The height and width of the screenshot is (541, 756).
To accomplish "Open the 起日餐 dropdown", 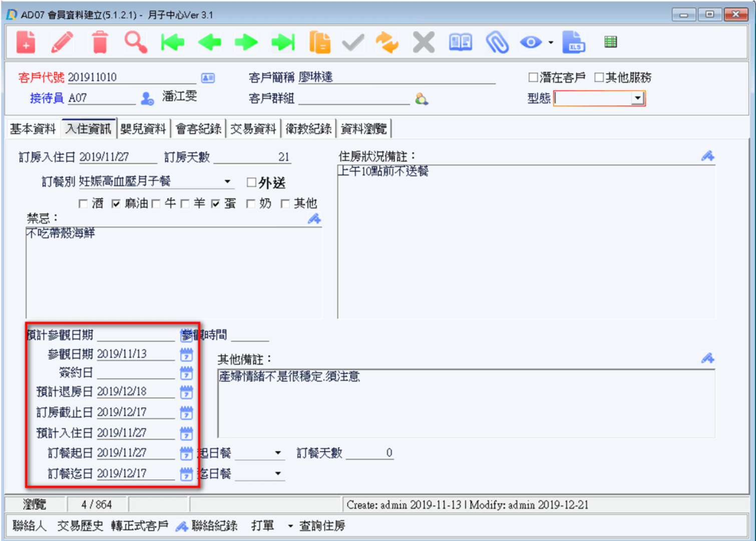I will tap(278, 453).
